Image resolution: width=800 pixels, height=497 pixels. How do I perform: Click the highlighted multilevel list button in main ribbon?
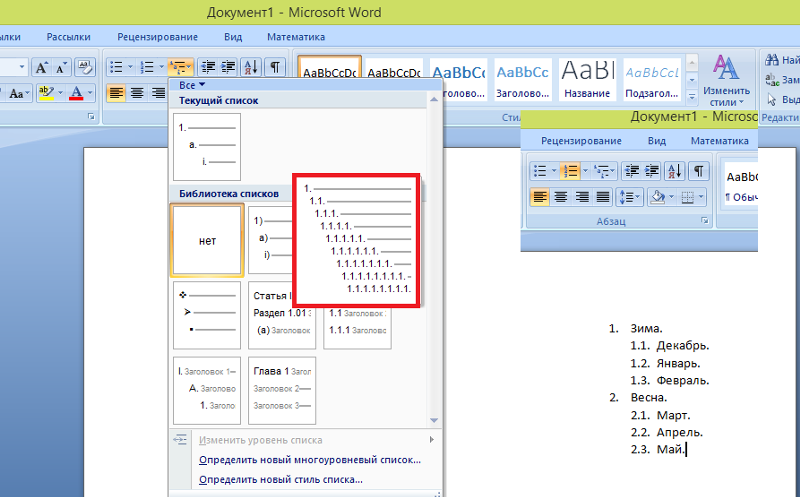(x=181, y=67)
